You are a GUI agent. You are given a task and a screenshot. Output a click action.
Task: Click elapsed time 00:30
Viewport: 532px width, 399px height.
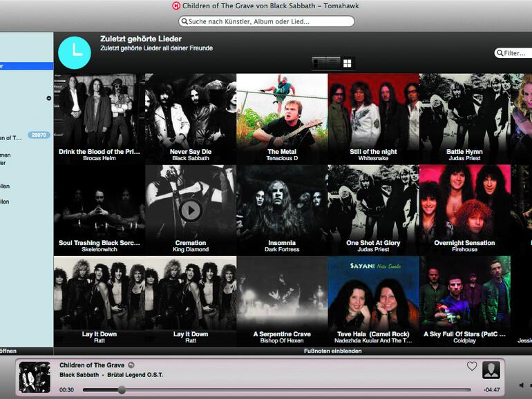pos(66,390)
